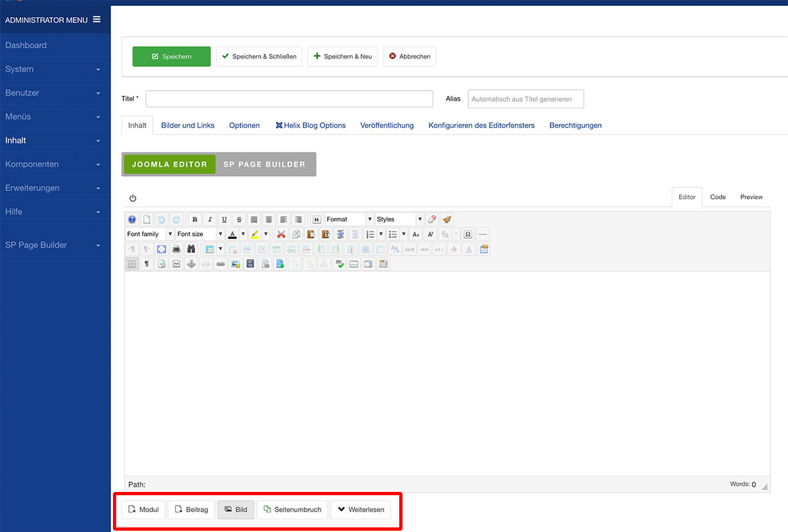The height and width of the screenshot is (532, 788).
Task: Click the Bold formatting icon
Action: point(195,219)
